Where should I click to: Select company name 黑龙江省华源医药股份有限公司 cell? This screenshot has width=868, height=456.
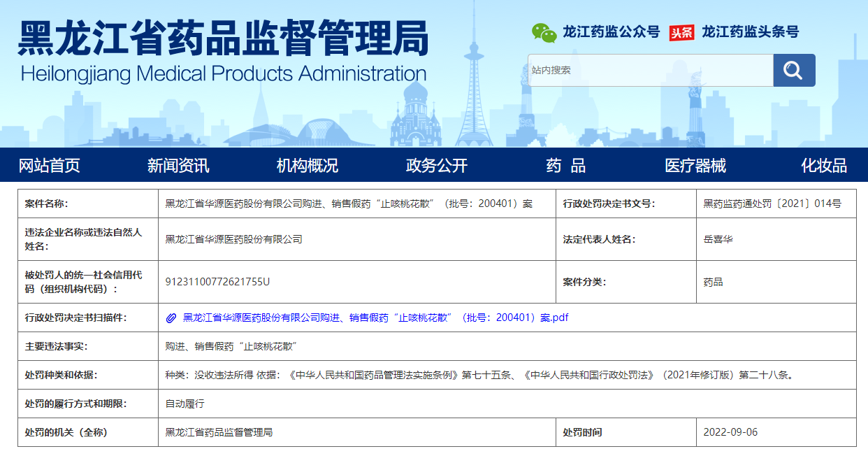point(357,239)
